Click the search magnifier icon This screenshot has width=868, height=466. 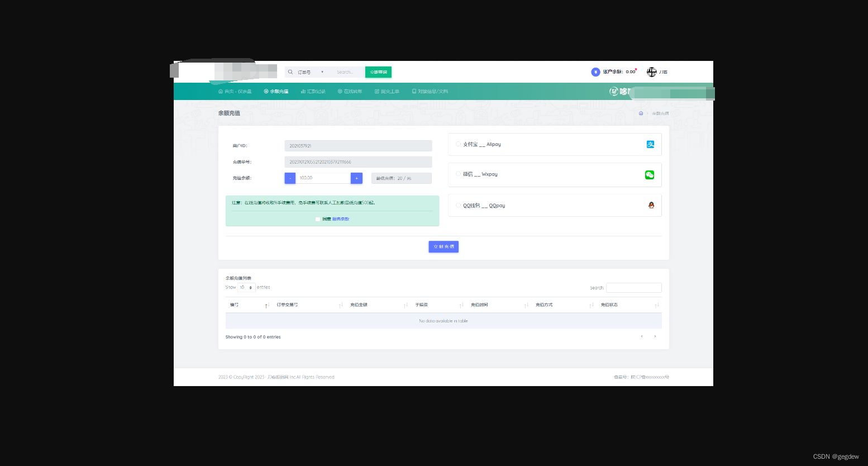290,72
